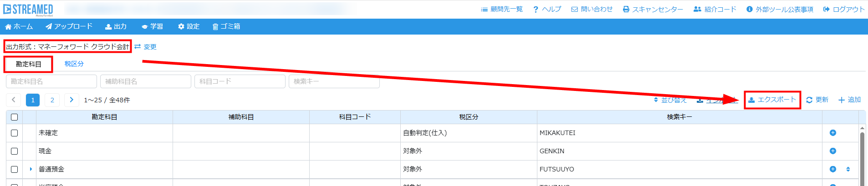The height and width of the screenshot is (186, 868).
Task: Click plus icon in 未確定 row
Action: (x=832, y=133)
